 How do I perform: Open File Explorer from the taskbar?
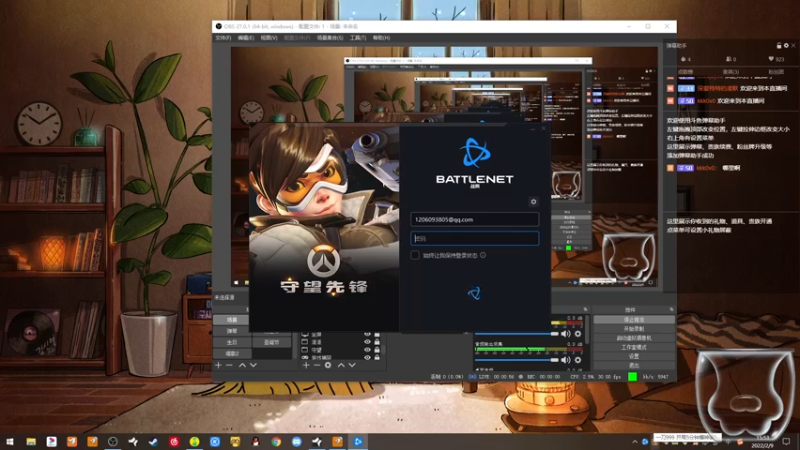pyautogui.click(x=31, y=441)
